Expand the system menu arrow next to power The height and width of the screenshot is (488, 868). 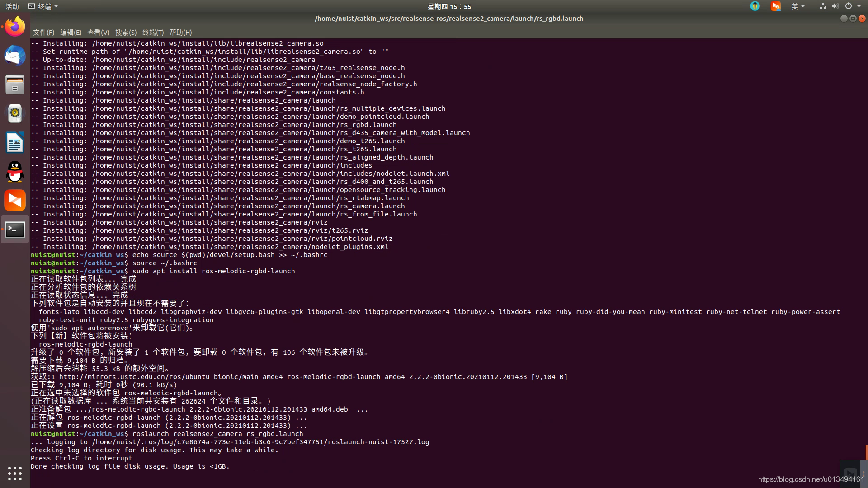[x=859, y=6]
